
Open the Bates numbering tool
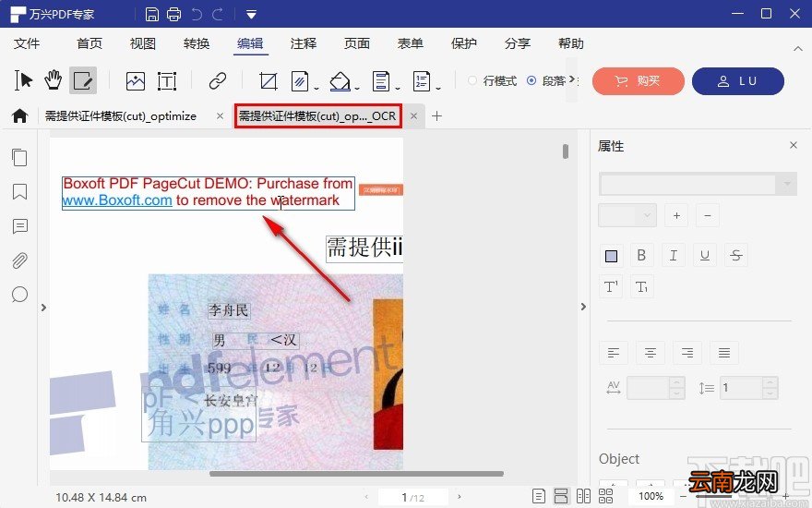click(422, 81)
